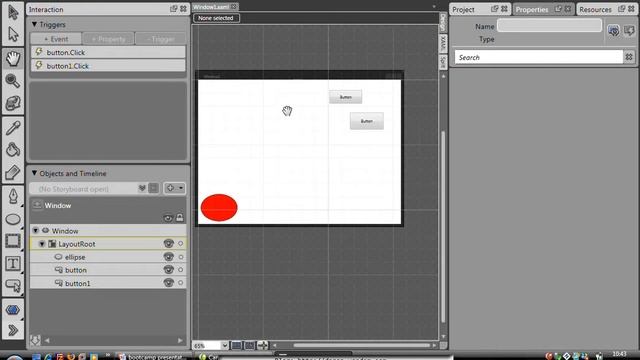This screenshot has width=640, height=360.
Task: Show the Properties view icon in the Properties panel
Action: pyautogui.click(x=613, y=31)
